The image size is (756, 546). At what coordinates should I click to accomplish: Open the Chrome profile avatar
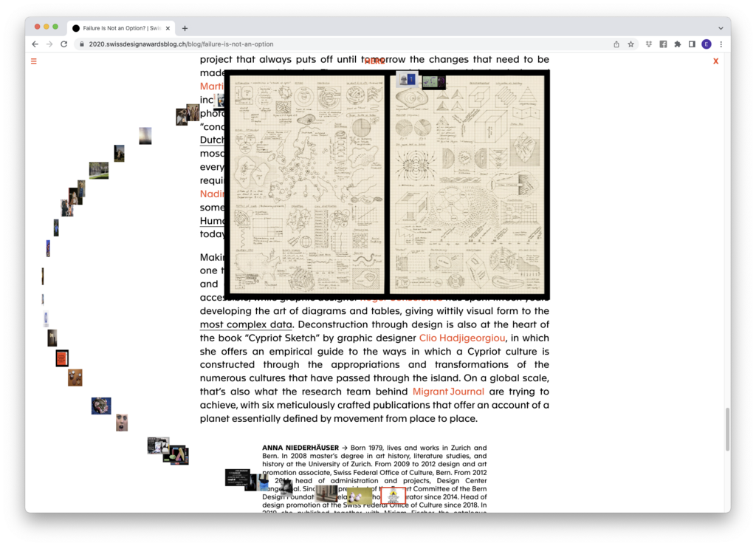click(707, 44)
